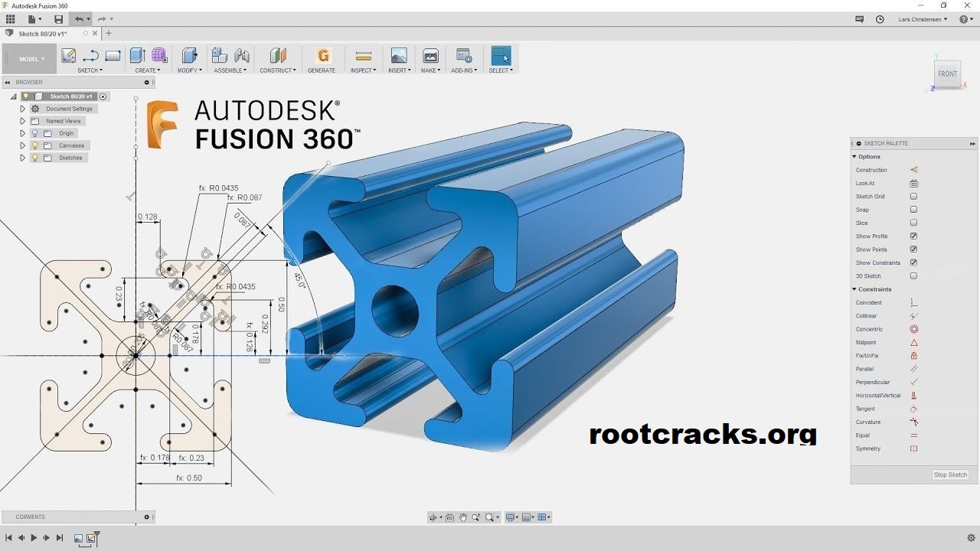
Task: Open timeline settings gear icon
Action: [x=971, y=538]
